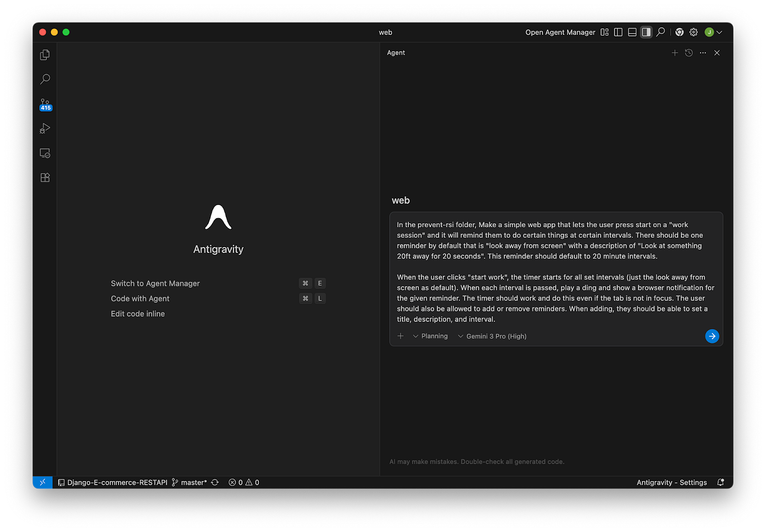Close the Agent panel
This screenshot has width=766, height=532.
pos(717,53)
